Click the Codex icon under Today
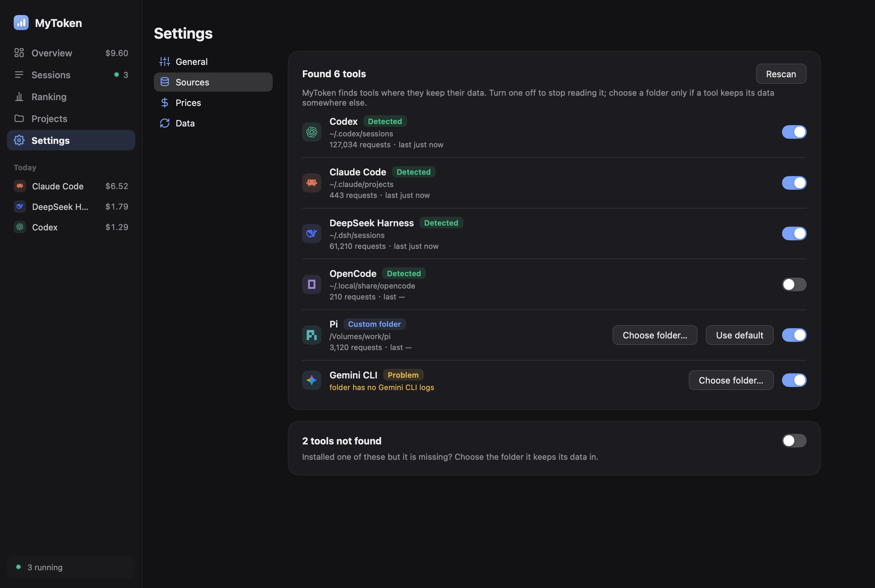Image resolution: width=875 pixels, height=588 pixels. 20,227
